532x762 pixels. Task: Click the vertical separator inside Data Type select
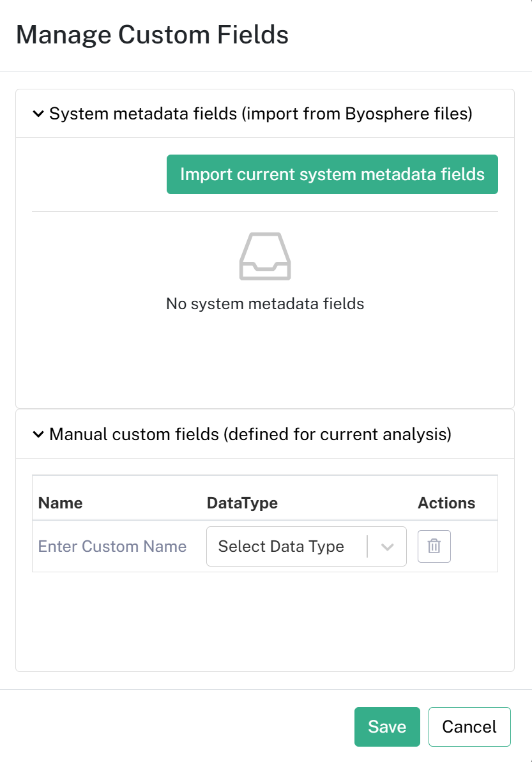click(367, 547)
